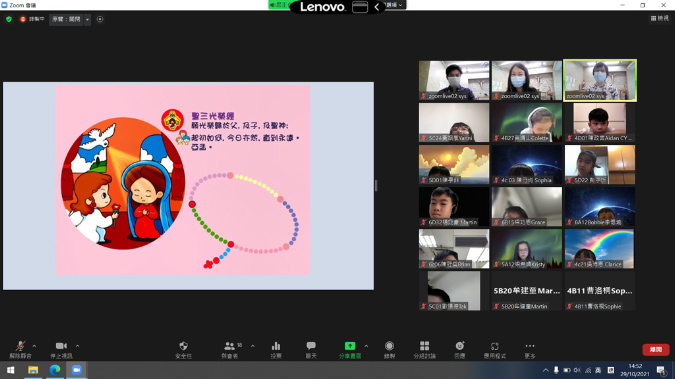
Task: Click the red Leave meeting button
Action: (x=656, y=349)
